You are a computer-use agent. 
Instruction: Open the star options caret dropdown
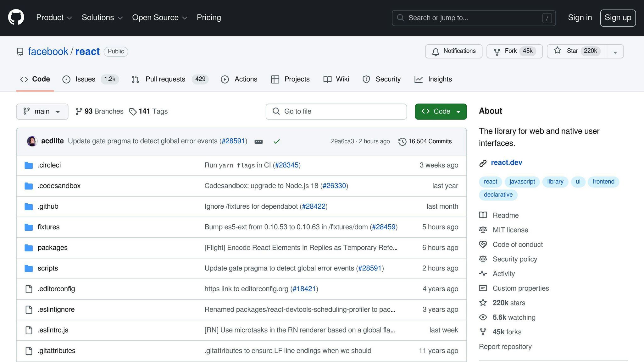click(x=615, y=51)
